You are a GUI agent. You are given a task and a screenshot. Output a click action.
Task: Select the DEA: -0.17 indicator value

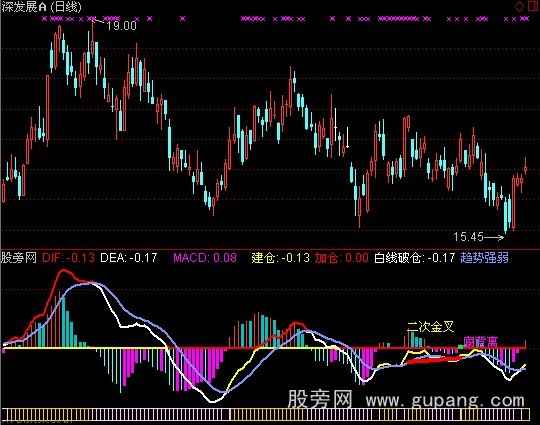tap(128, 258)
